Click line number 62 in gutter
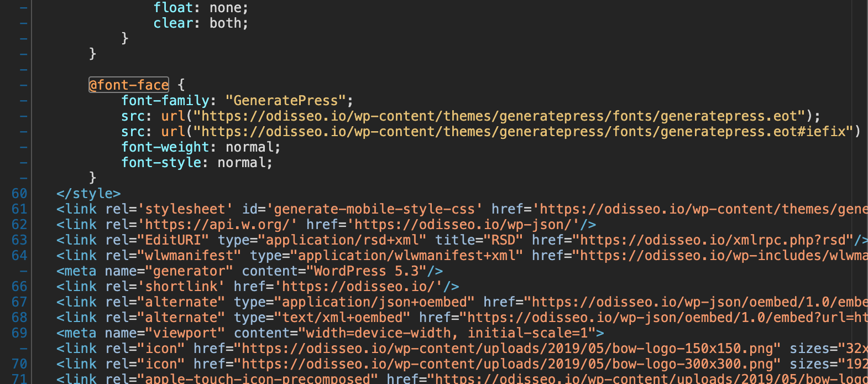The width and height of the screenshot is (868, 384). pos(19,225)
